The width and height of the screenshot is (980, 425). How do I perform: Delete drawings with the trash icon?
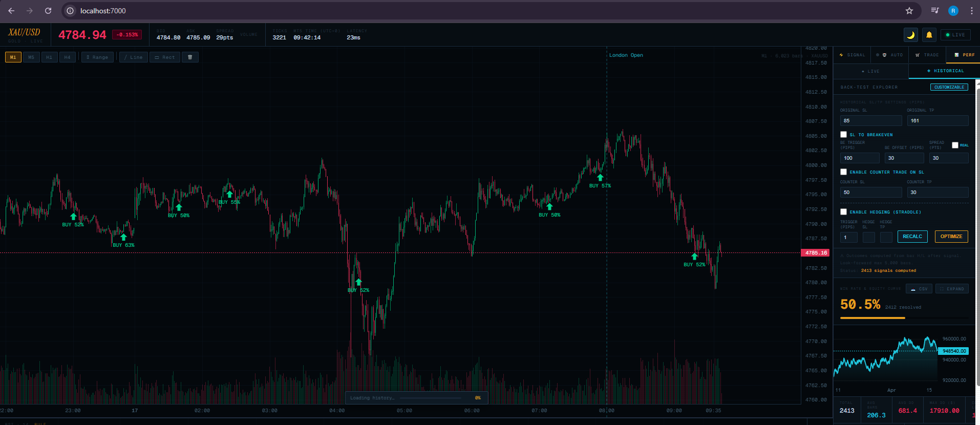tap(190, 57)
